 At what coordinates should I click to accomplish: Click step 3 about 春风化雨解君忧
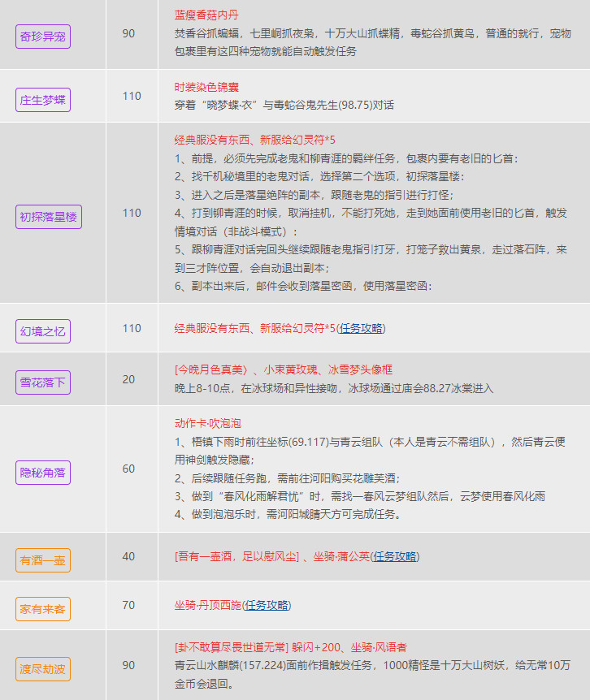pyautogui.click(x=359, y=496)
